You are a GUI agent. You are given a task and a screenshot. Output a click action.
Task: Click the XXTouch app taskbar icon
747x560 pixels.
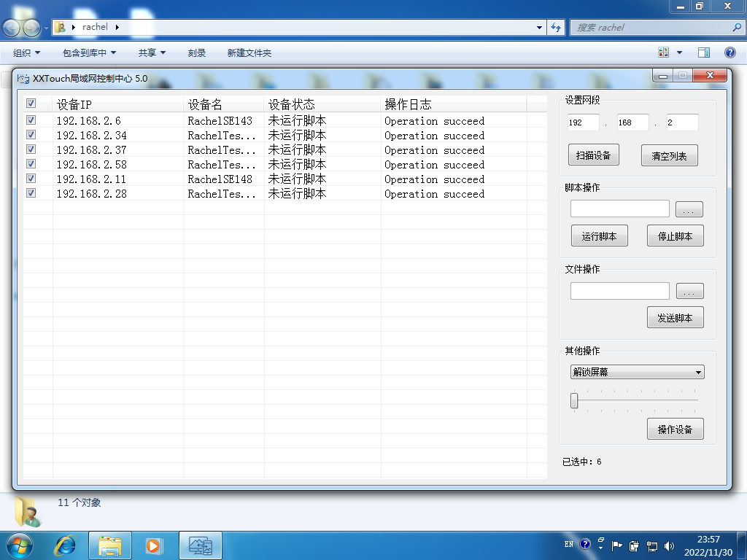coord(200,545)
